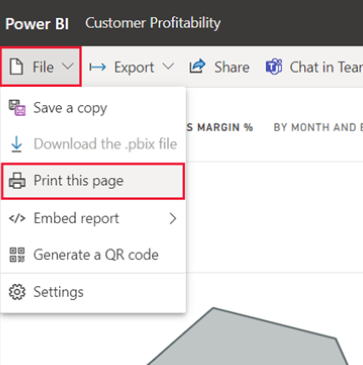Open the Export dropdown chevron

pos(168,67)
